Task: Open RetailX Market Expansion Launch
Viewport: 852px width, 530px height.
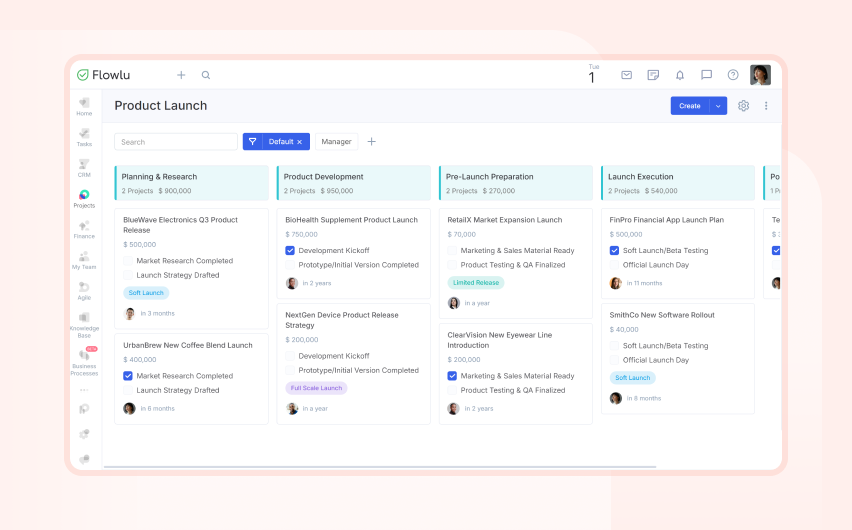Action: point(505,220)
